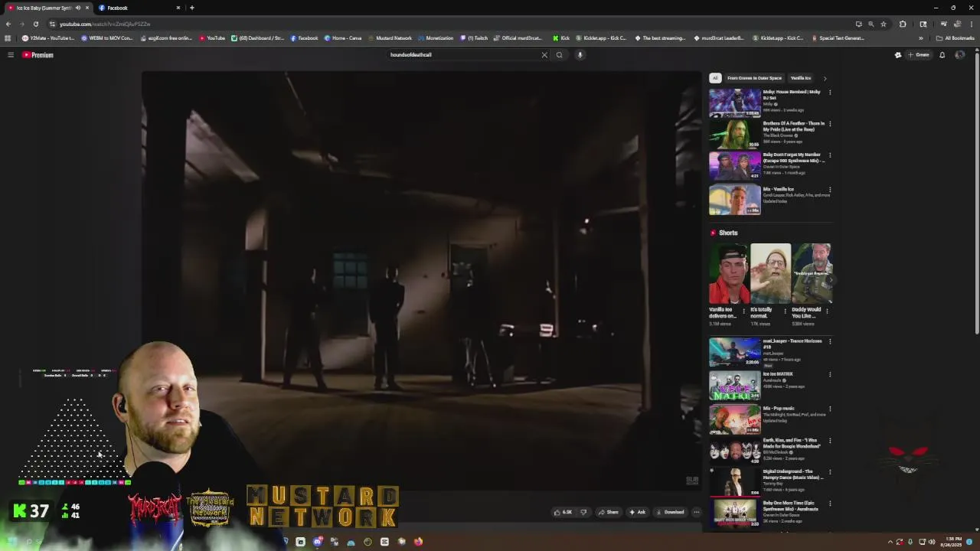Click the YouTube search magnifier button
The image size is (980, 551).
point(560,55)
